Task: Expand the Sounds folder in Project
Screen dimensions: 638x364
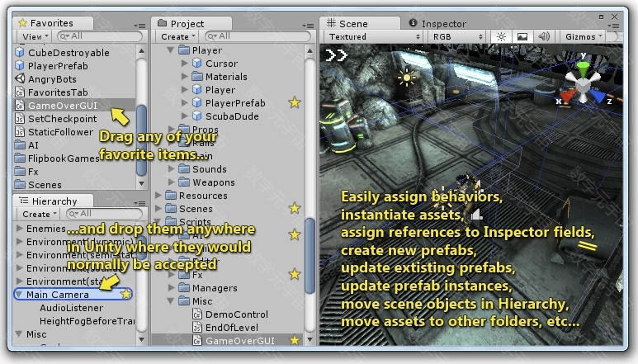Action: (172, 168)
